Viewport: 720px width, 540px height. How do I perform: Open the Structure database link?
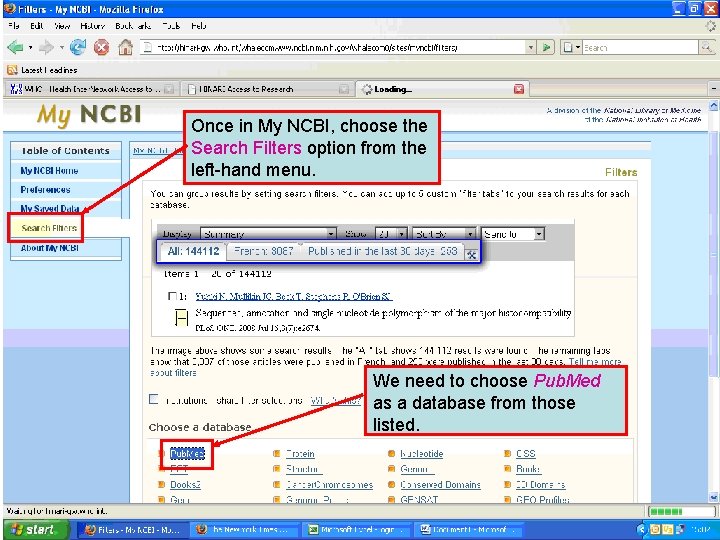coord(304,469)
